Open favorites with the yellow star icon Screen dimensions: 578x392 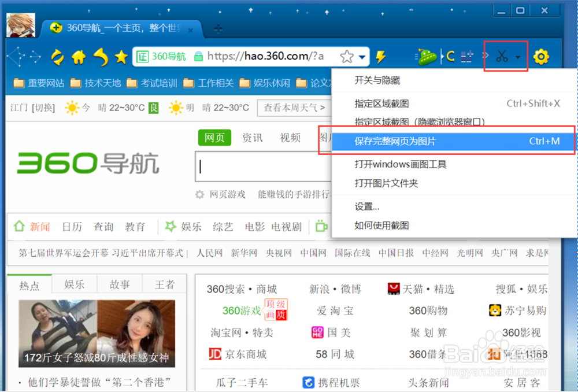[x=121, y=57]
